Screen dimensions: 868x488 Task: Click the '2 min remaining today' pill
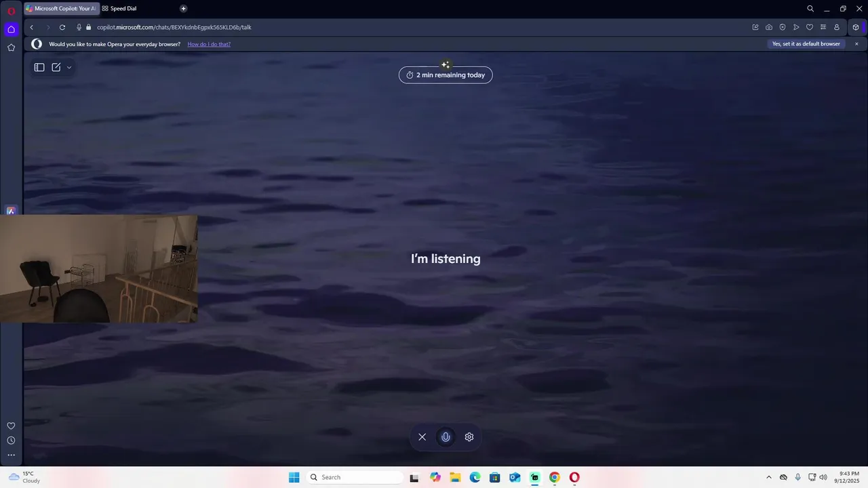coord(446,75)
